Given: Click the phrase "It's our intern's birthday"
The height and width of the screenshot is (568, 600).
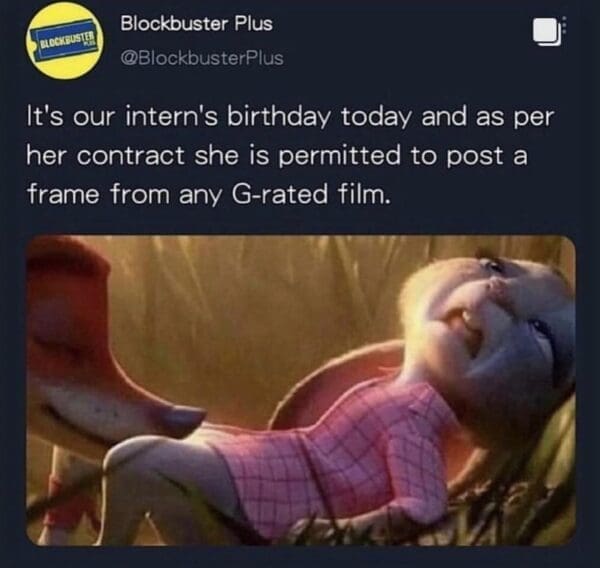Looking at the screenshot, I should [180, 116].
